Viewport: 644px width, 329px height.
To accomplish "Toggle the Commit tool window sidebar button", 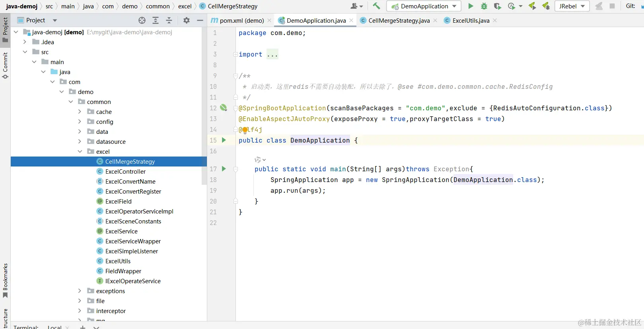I will tap(5, 65).
